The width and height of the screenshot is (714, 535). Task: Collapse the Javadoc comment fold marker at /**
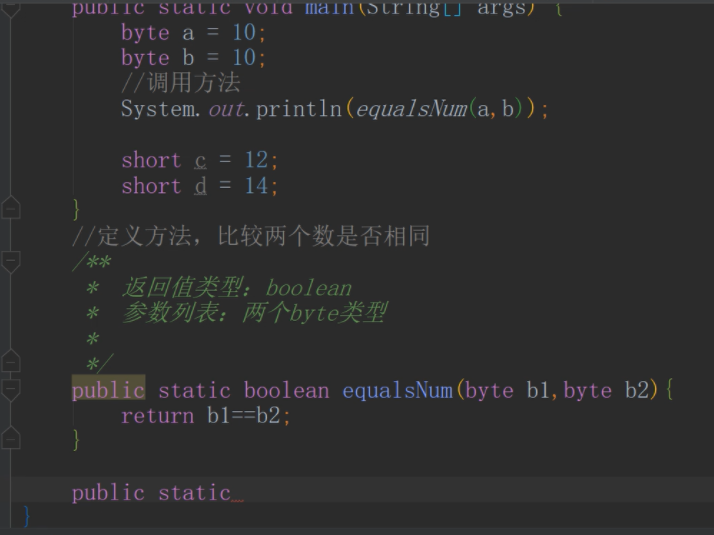tap(10, 261)
